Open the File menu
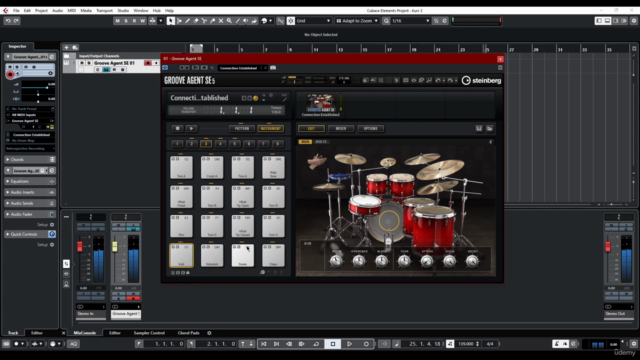 pos(16,11)
